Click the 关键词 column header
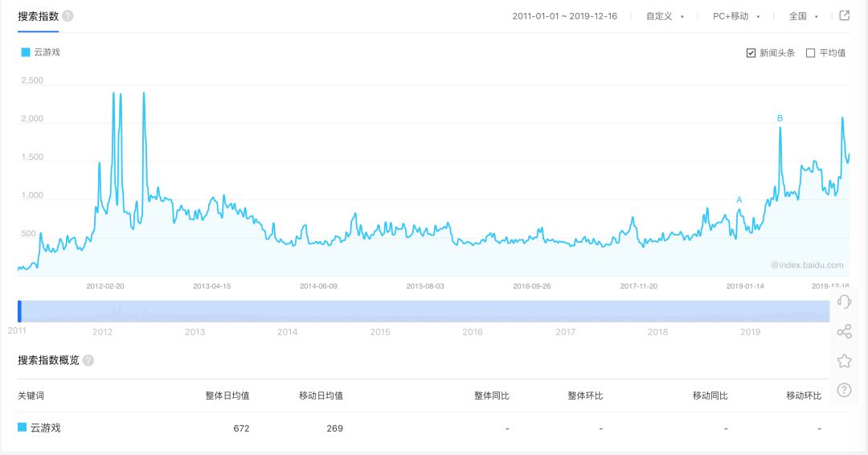This screenshot has height=455, width=868. [31, 396]
